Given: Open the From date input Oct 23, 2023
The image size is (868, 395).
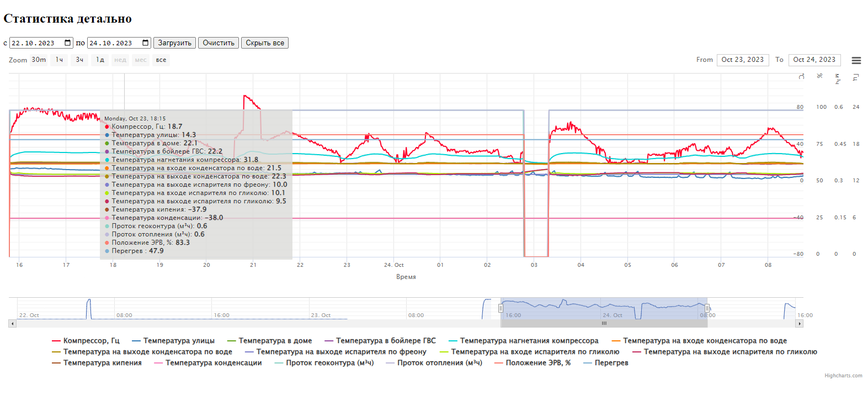Looking at the screenshot, I should (743, 60).
